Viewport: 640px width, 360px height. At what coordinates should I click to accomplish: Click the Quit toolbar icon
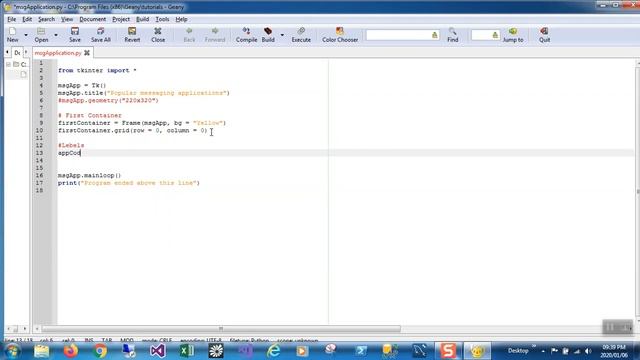point(544,35)
